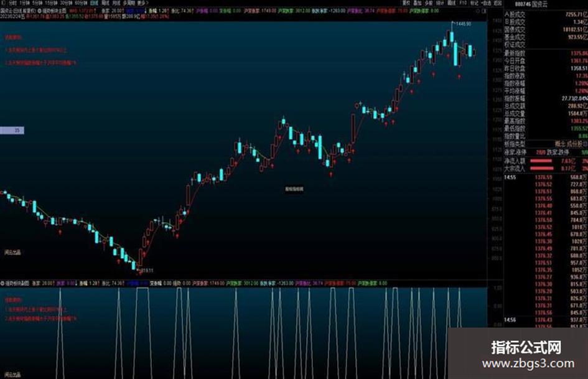Click the 总成交额 row
This screenshot has width=588, height=379.
point(546,106)
